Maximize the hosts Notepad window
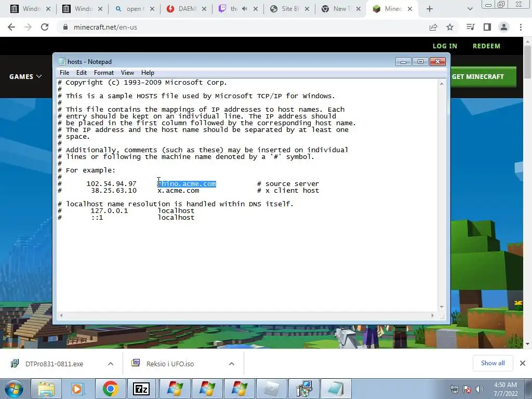This screenshot has height=399, width=532. point(420,62)
